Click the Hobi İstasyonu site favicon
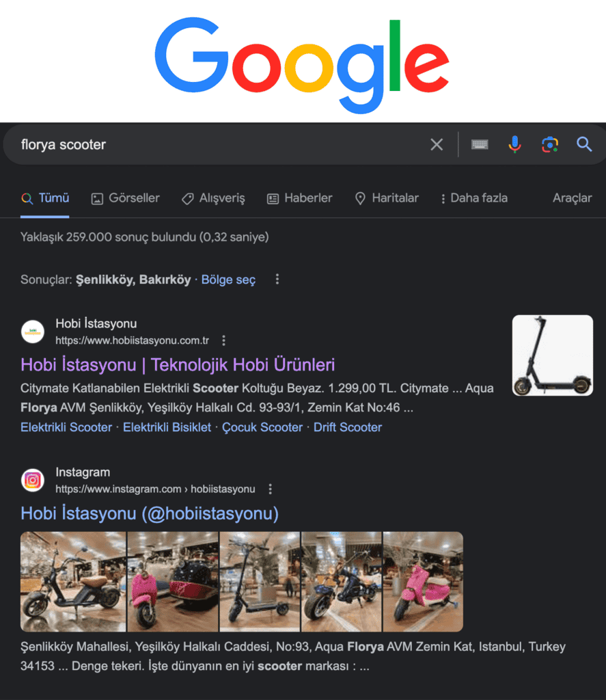606x700 pixels. click(x=33, y=332)
